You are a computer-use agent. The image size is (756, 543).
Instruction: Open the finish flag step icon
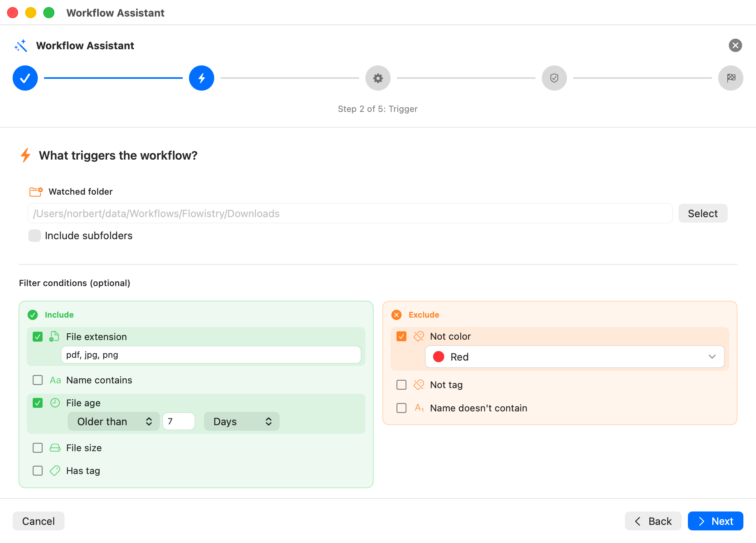pos(731,78)
